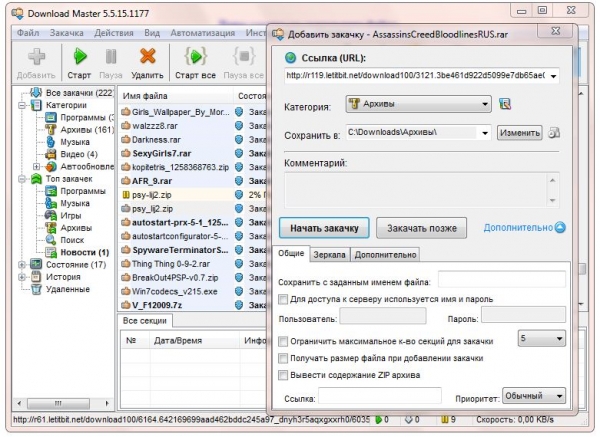This screenshot has width=600, height=437.
Task: Select Музыка under Категории
Action: 75,142
